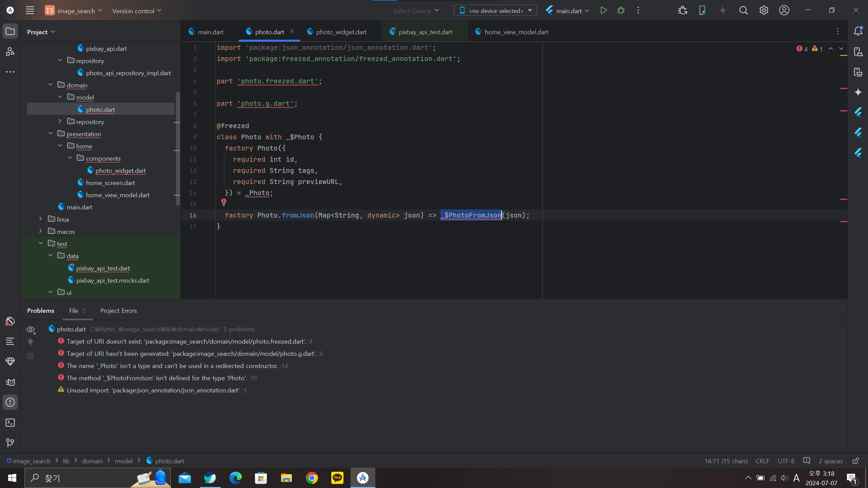868x488 pixels.
Task: Click the intention lightbulb on line 15
Action: pos(224,202)
